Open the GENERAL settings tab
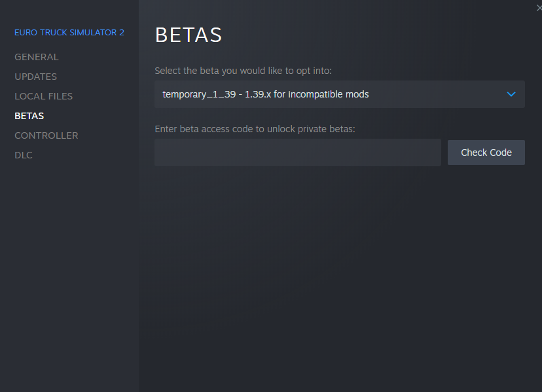542x392 pixels. [37, 57]
